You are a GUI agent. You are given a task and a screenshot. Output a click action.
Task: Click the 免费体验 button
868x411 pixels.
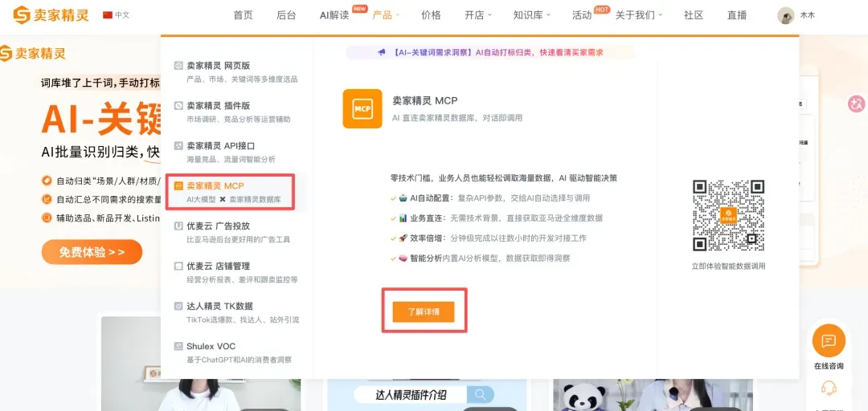click(92, 252)
